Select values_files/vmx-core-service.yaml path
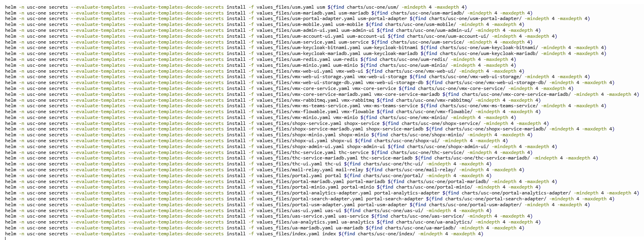The width and height of the screenshot is (644, 240). click(303, 88)
